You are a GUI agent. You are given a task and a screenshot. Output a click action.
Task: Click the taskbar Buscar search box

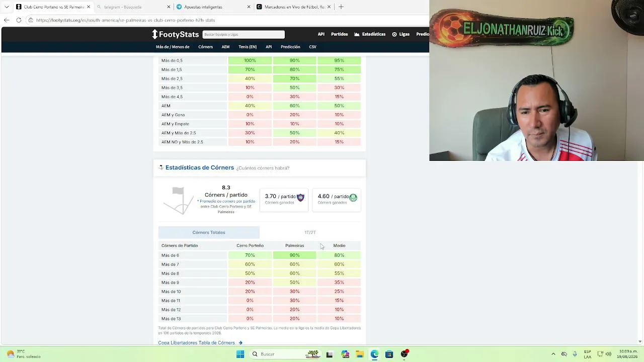[286, 354]
